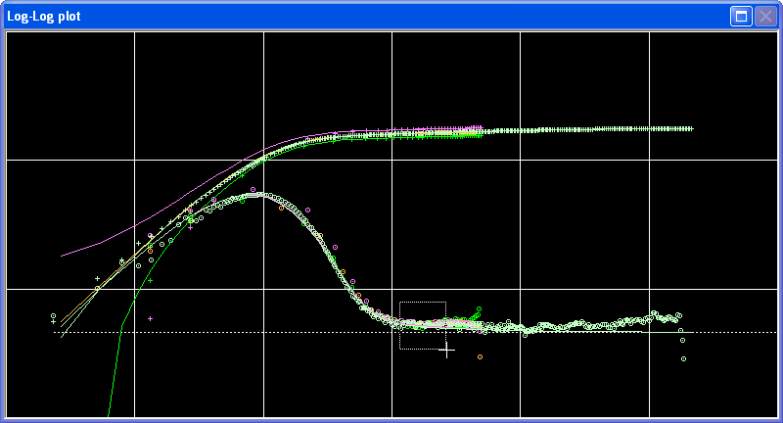Image resolution: width=783 pixels, height=423 pixels.
Task: Maximize the Log-Log plot window
Action: pyautogui.click(x=741, y=16)
